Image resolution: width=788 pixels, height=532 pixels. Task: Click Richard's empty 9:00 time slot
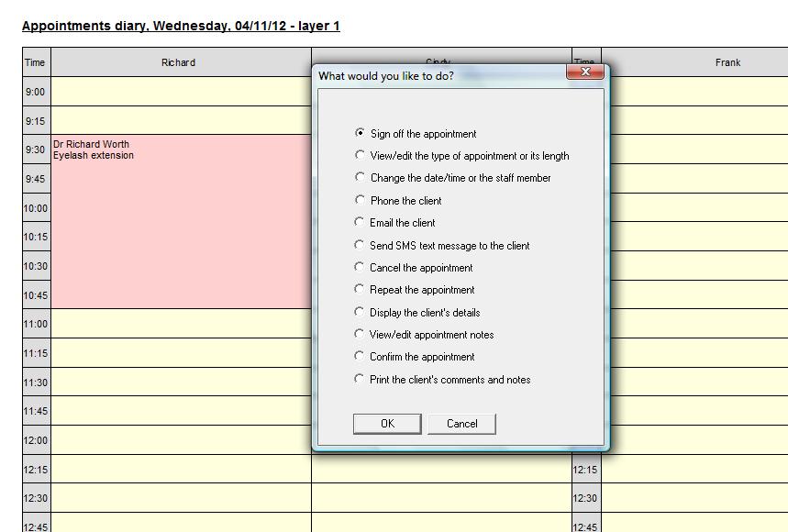tap(181, 92)
